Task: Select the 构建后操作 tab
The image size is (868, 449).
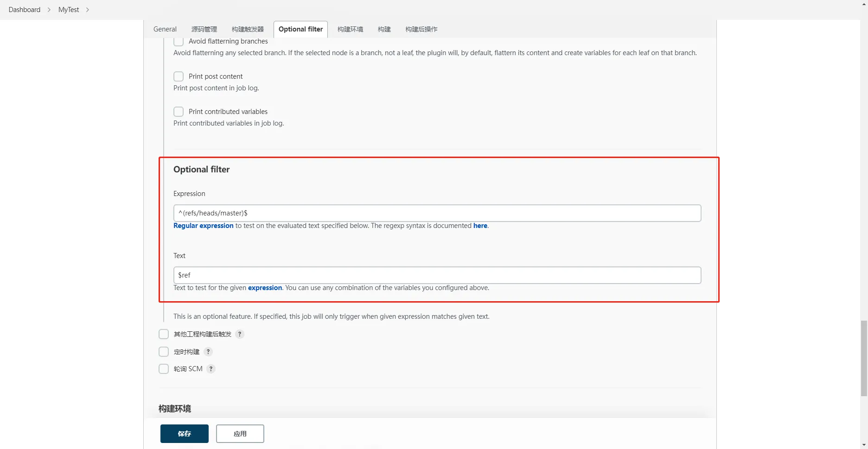Action: pos(421,29)
